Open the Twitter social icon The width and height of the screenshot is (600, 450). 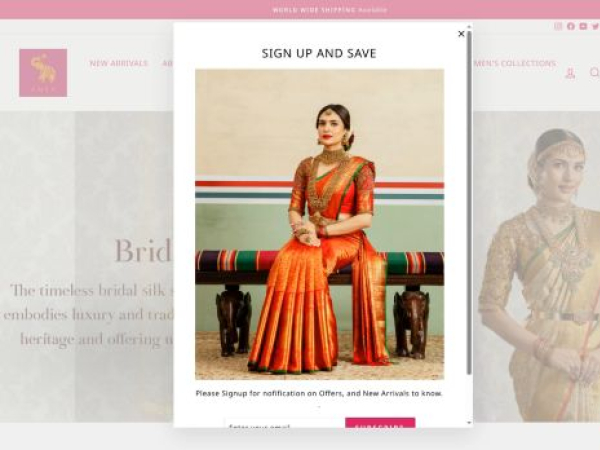click(595, 26)
